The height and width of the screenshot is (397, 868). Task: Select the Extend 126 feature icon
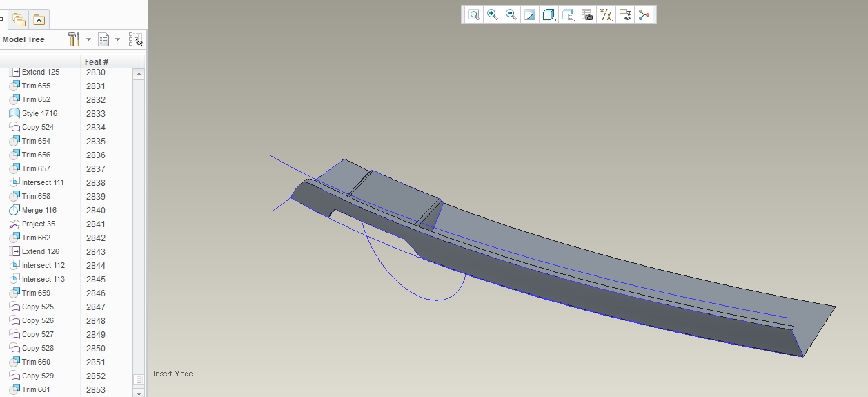point(15,251)
